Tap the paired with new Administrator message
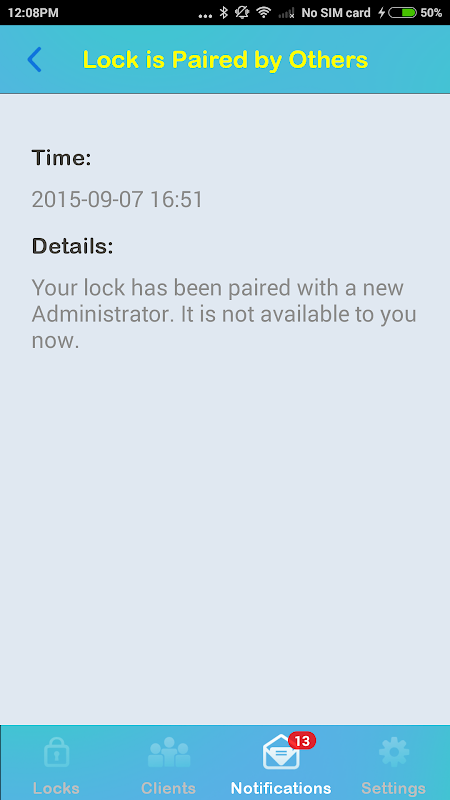Screen dimensions: 450x800 pyautogui.click(x=224, y=314)
